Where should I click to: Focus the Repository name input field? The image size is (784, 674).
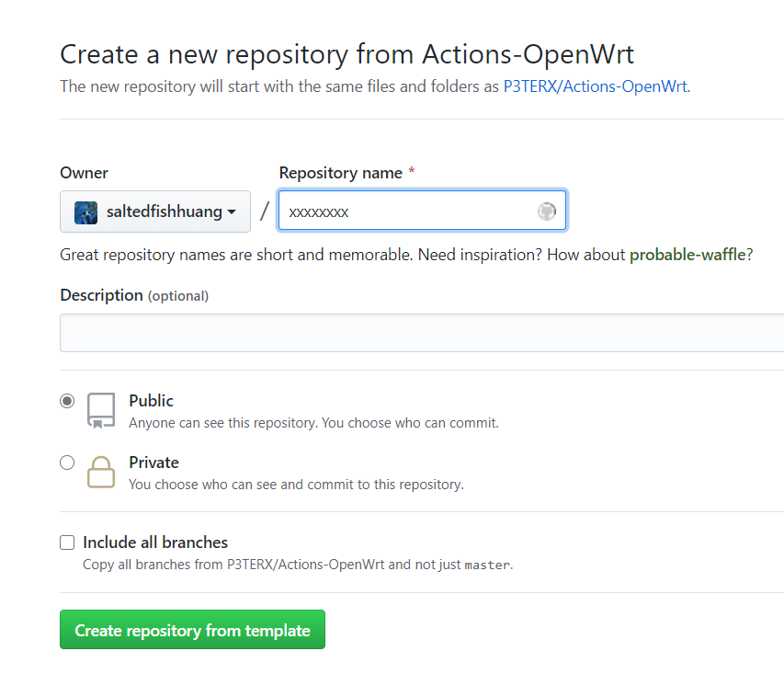tap(422, 211)
